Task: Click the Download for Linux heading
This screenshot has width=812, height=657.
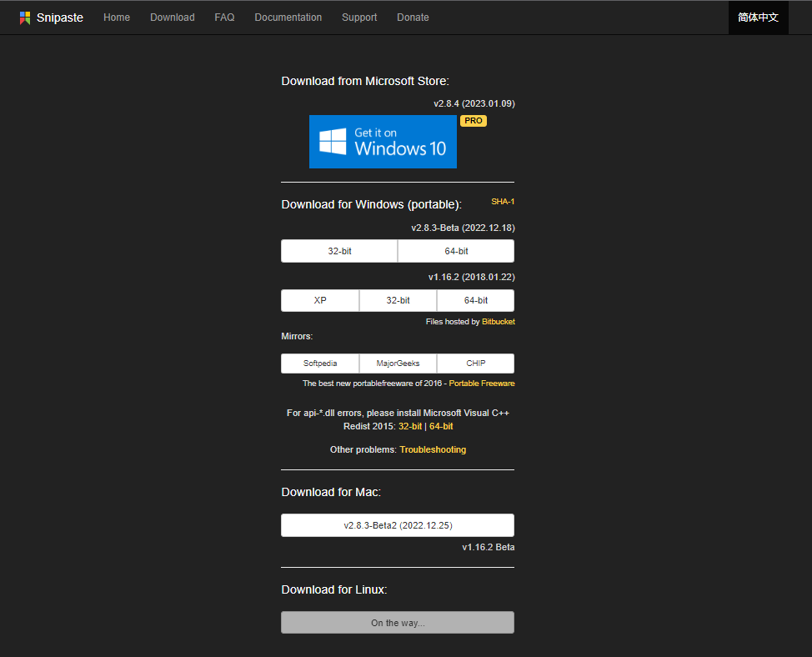Action: [334, 589]
